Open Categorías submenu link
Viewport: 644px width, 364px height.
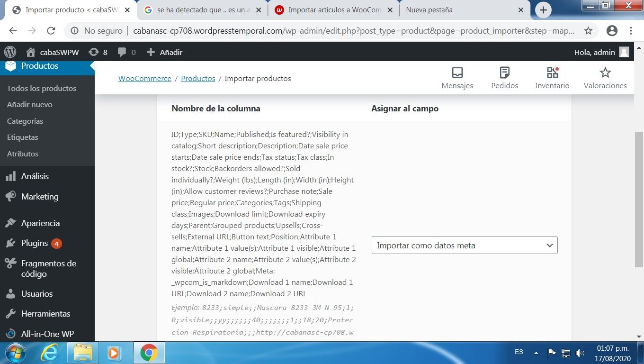tap(25, 121)
